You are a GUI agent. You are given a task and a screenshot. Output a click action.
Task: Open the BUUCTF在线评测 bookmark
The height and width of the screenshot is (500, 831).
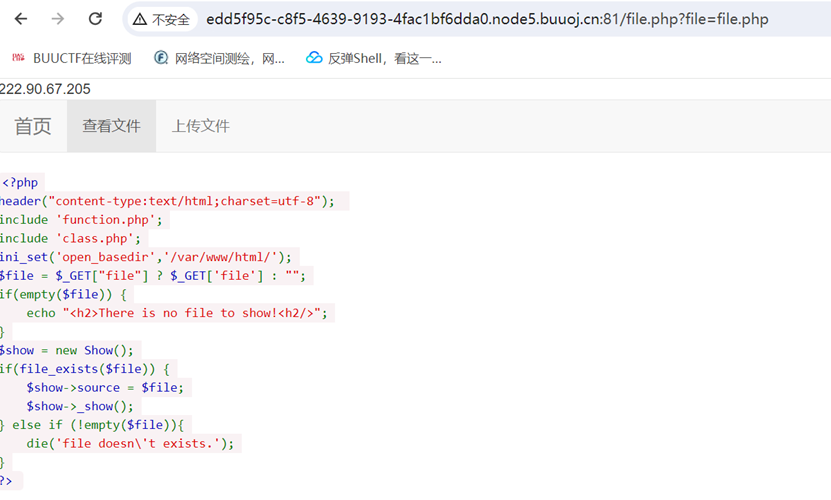tap(72, 58)
